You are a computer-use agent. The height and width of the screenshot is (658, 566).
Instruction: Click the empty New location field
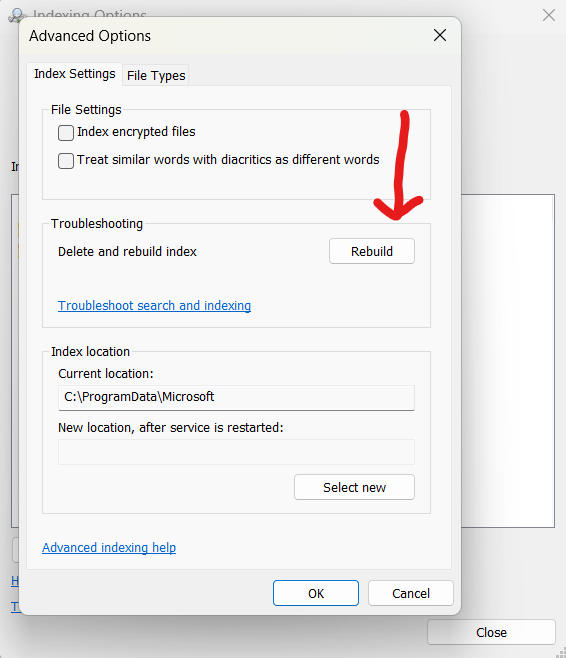coord(236,452)
